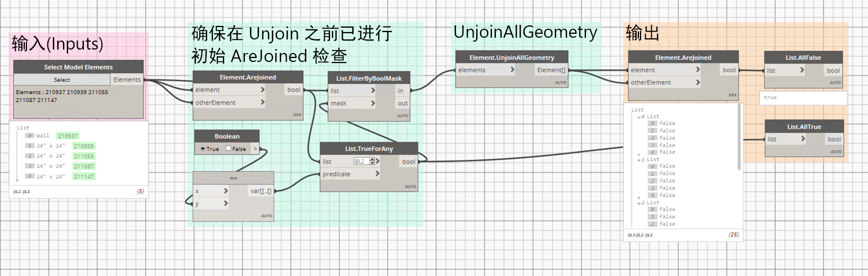Collapse the '1 List' item in output preview
This screenshot has height=276, width=868.
click(639, 159)
